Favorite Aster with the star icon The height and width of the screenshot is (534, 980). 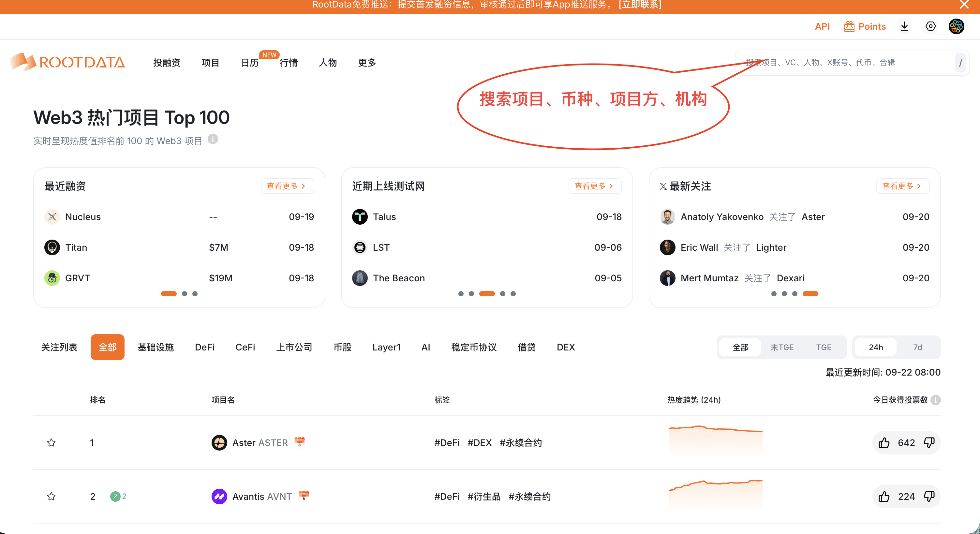pos(52,443)
